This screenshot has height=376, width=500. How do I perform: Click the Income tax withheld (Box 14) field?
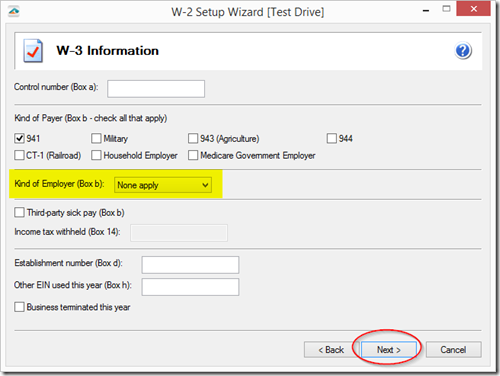coord(179,233)
